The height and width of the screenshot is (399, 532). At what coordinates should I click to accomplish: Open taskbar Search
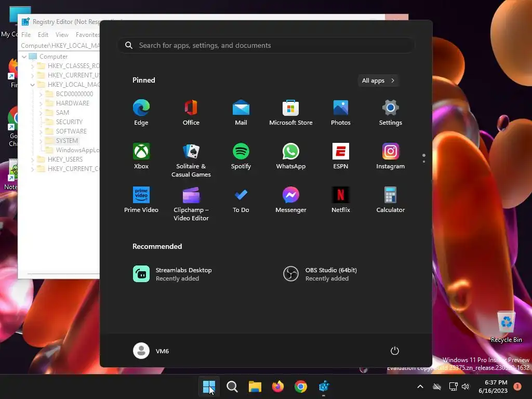pyautogui.click(x=232, y=387)
